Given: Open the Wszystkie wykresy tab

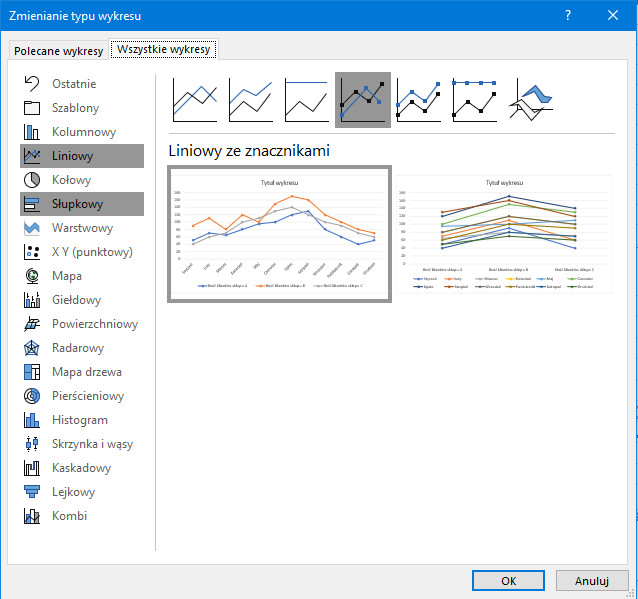Looking at the screenshot, I should pos(164,49).
